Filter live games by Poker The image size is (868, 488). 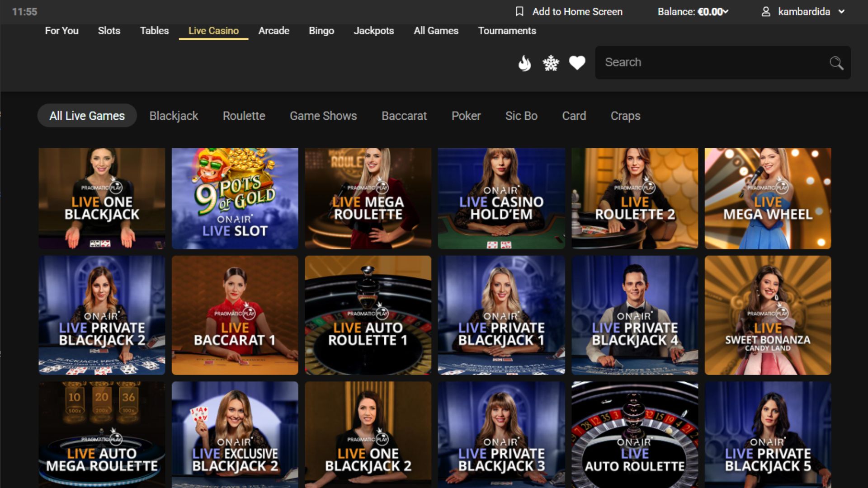pos(466,116)
